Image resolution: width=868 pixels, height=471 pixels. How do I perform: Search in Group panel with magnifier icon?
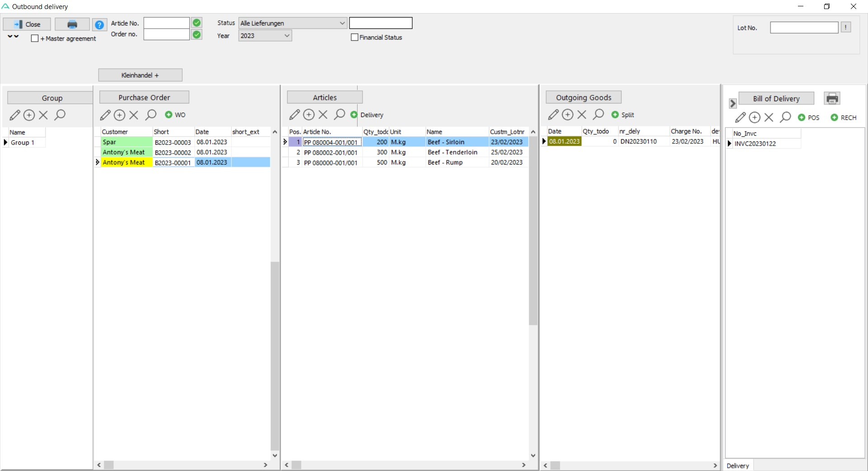pyautogui.click(x=60, y=115)
